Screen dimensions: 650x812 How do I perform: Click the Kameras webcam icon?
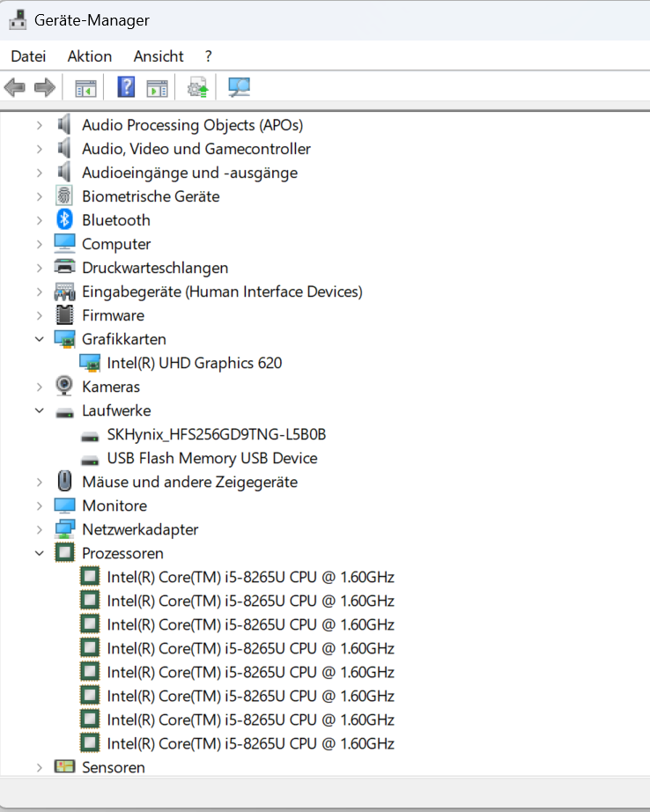coord(64,387)
